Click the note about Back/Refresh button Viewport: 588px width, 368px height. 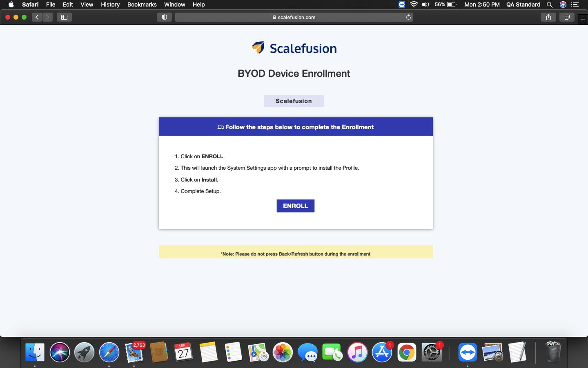click(296, 254)
